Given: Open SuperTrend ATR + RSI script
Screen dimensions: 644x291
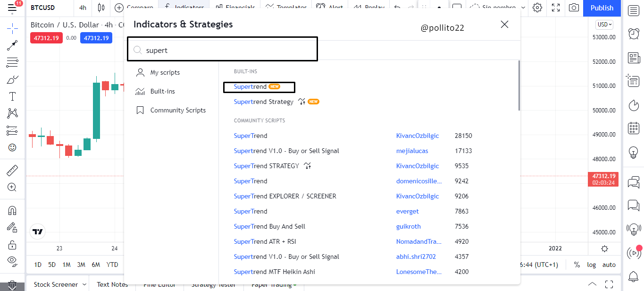Looking at the screenshot, I should pyautogui.click(x=265, y=241).
